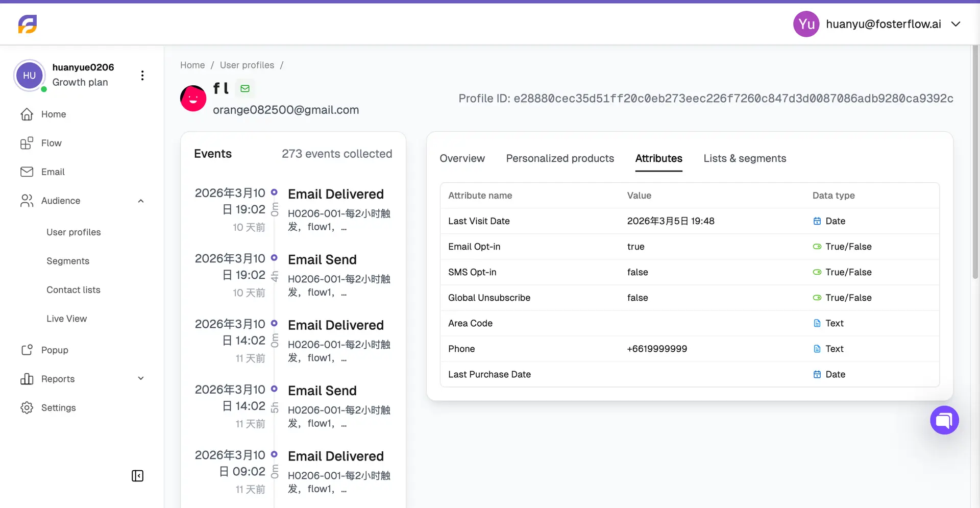Viewport: 980px width, 508px height.
Task: Click the Attribute name column header
Action: [480, 196]
